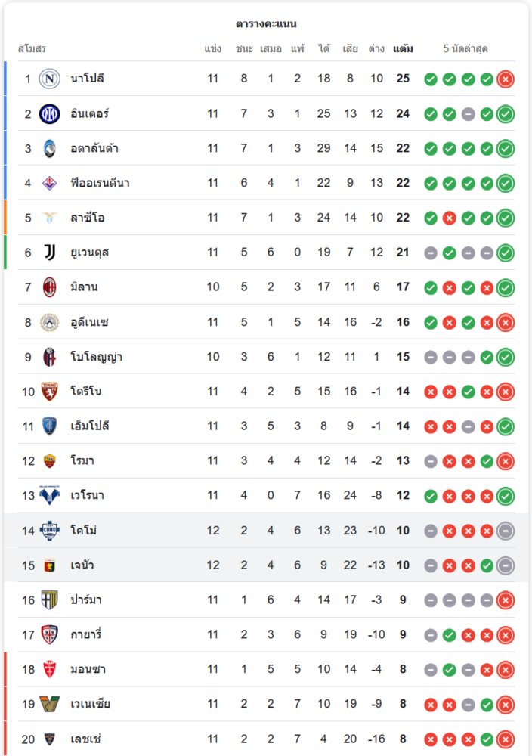Click Napoli's latest match red loss indicator

coord(506,79)
